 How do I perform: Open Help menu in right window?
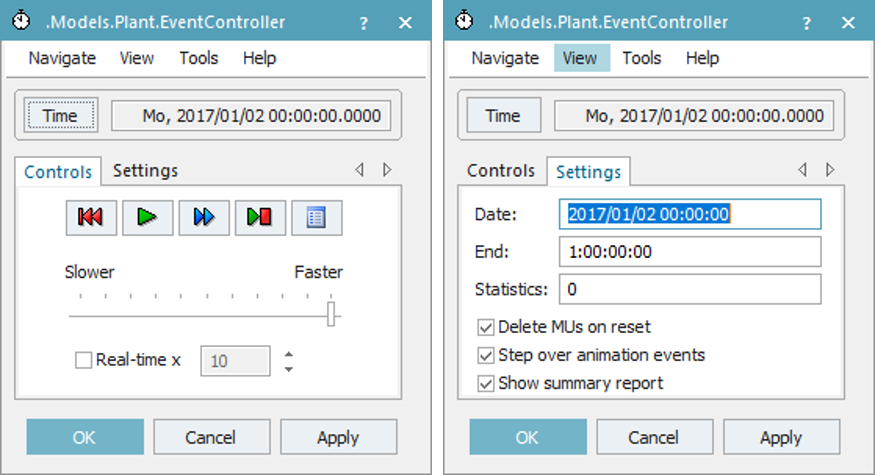(x=703, y=58)
